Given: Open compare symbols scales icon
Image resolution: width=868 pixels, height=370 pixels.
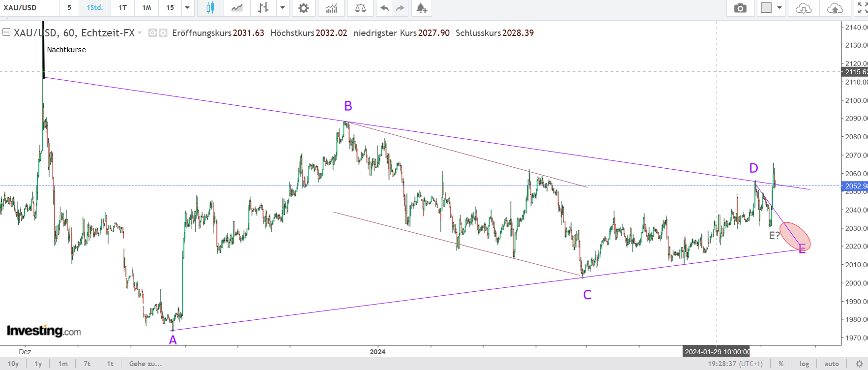Looking at the screenshot, I should (x=360, y=8).
